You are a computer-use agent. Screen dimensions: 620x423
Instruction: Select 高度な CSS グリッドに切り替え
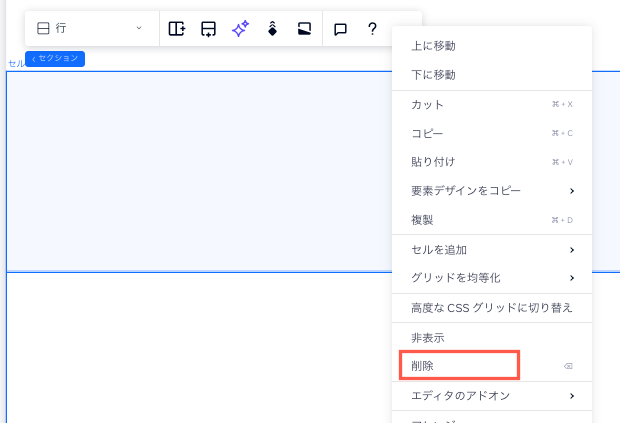(x=492, y=308)
